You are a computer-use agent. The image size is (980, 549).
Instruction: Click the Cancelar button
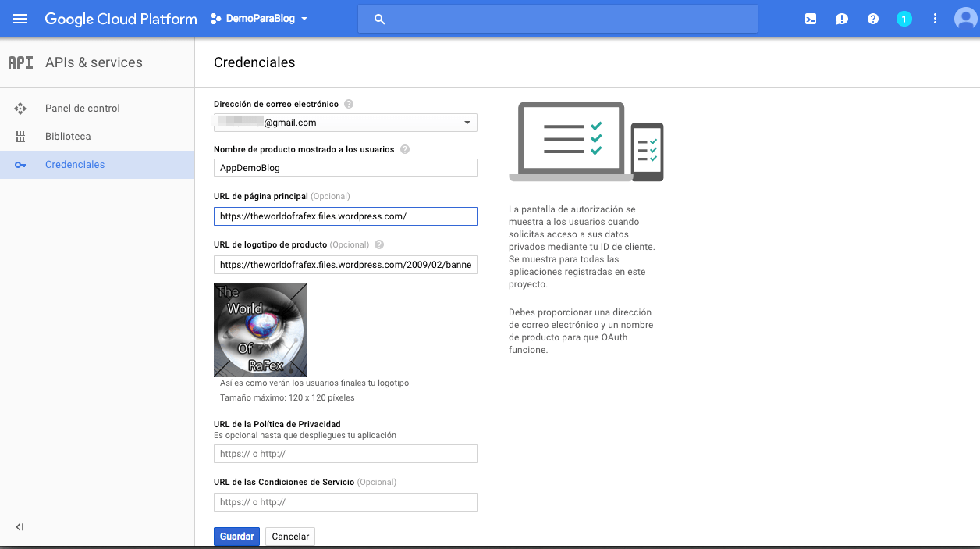tap(290, 537)
